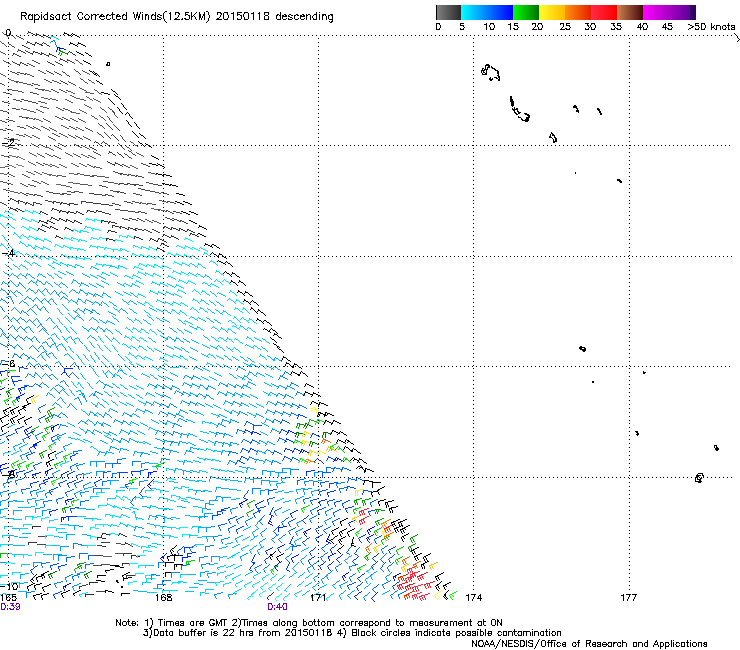The height and width of the screenshot is (650, 740).
Task: Click the small square-shaped islet just below the 0 latitude line
Action: [108, 64]
